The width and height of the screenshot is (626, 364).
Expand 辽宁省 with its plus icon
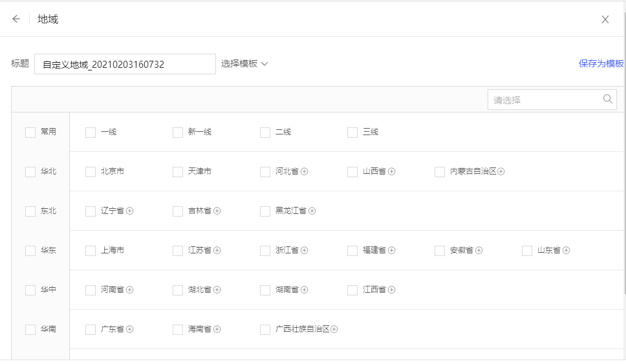pos(130,211)
